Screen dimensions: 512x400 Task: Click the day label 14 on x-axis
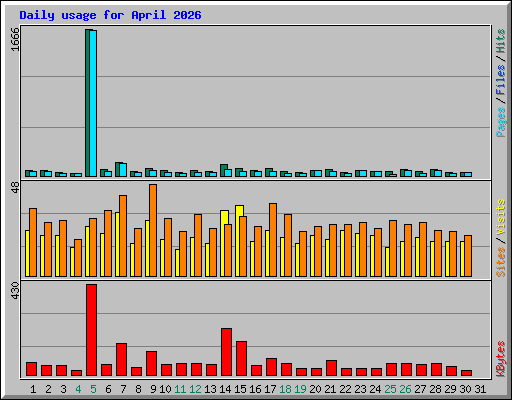(225, 389)
